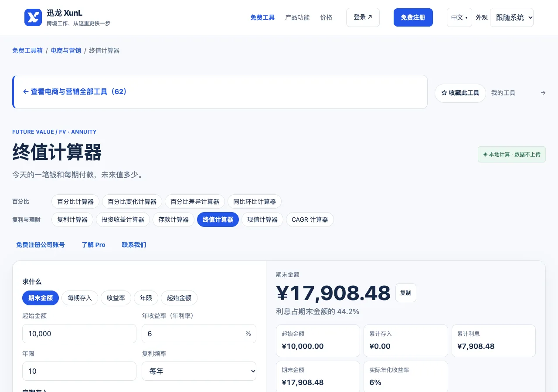The height and width of the screenshot is (392, 558).
Task: Open 免费工具 in top navigation
Action: (x=262, y=17)
